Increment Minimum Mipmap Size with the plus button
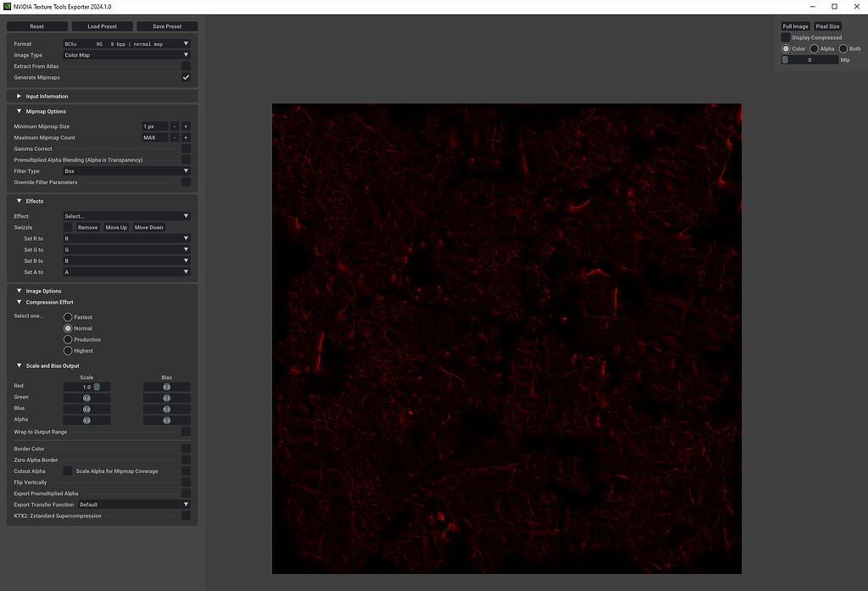 [x=185, y=125]
